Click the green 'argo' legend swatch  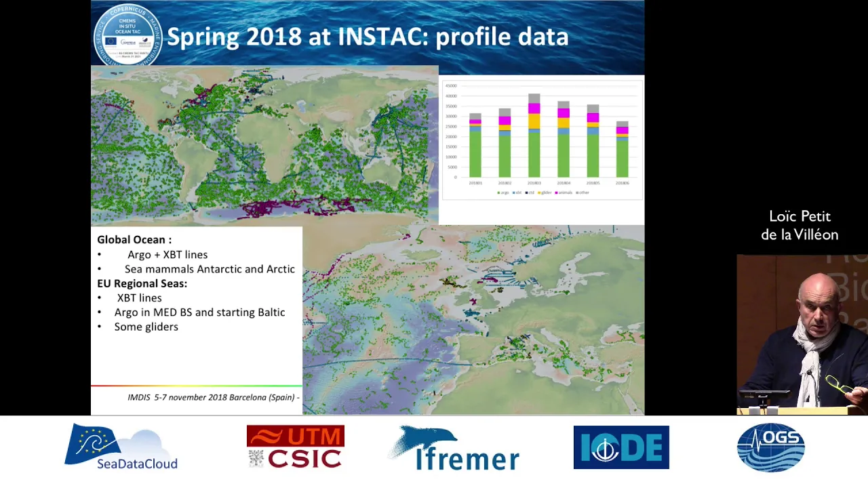coord(498,192)
